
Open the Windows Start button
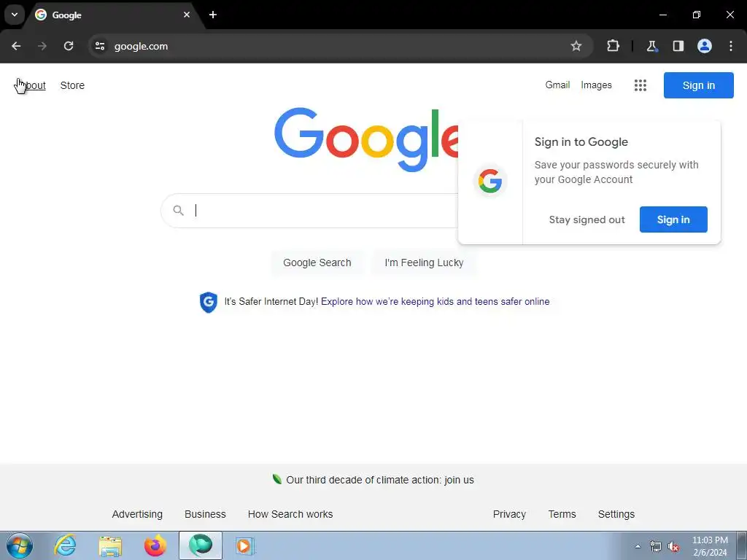click(x=20, y=545)
